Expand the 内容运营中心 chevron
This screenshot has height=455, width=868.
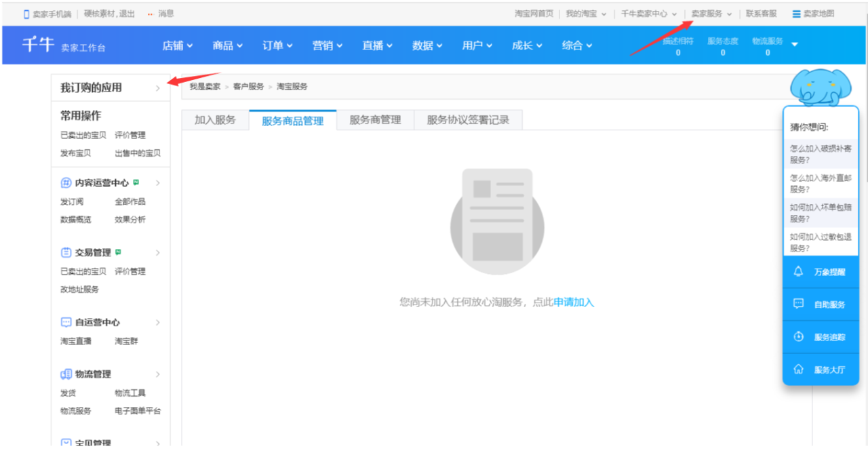tap(157, 183)
